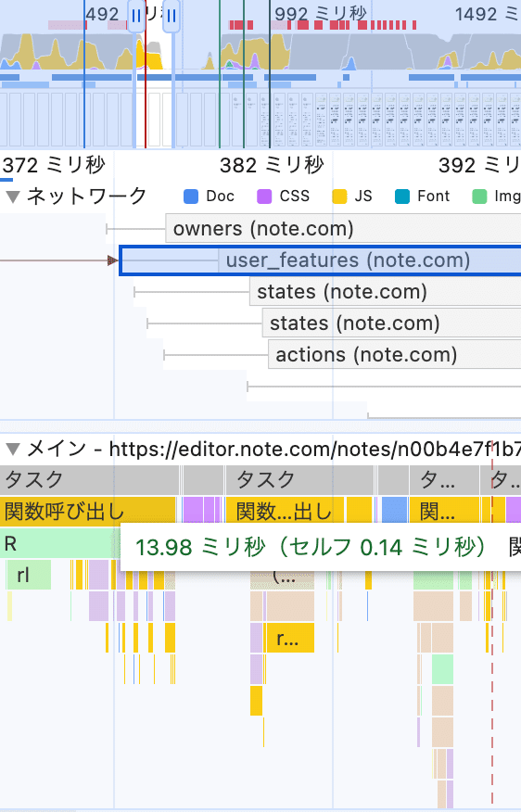Select the rl function bar
Screen dimensions: 521x812
pos(29,575)
